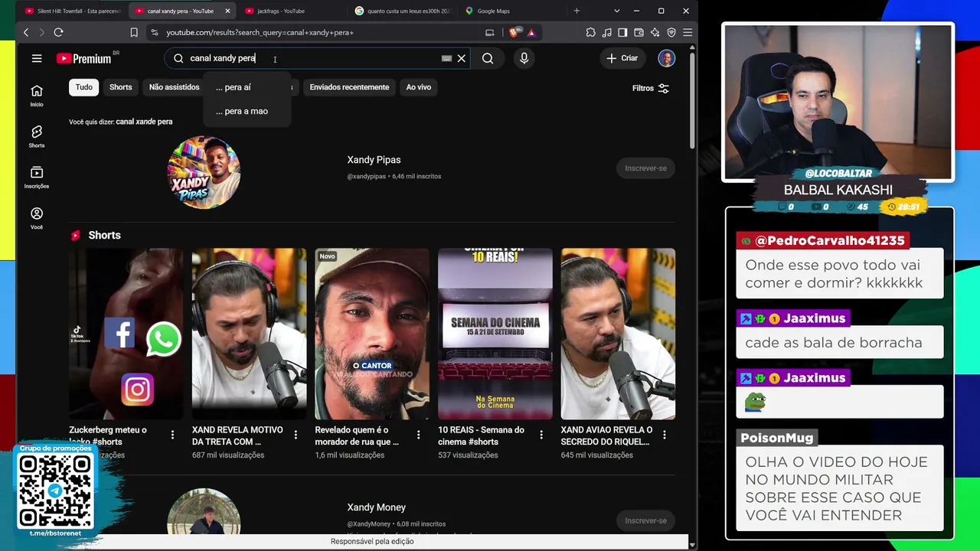980x551 pixels.
Task: Open the Xandy Pipas channel name link
Action: (374, 160)
